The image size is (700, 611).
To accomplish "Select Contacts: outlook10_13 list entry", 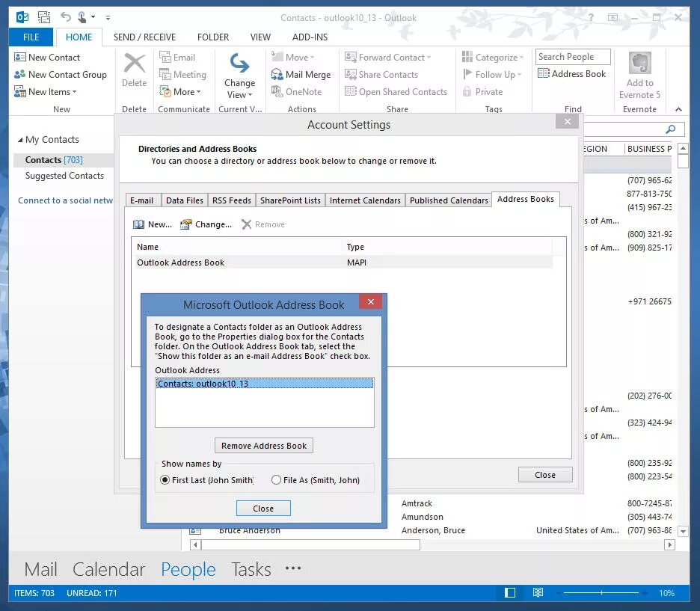I will click(x=264, y=384).
